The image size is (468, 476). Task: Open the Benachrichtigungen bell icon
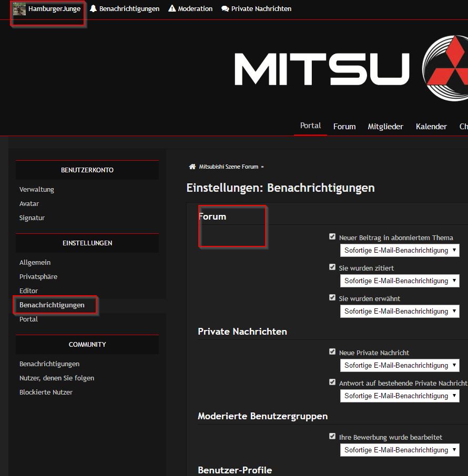pyautogui.click(x=93, y=9)
